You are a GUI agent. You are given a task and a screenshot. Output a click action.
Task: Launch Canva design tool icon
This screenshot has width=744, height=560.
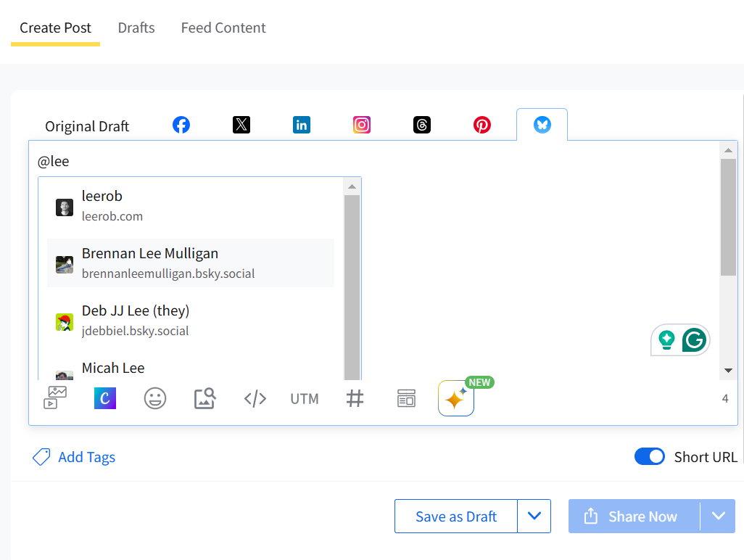pyautogui.click(x=105, y=398)
